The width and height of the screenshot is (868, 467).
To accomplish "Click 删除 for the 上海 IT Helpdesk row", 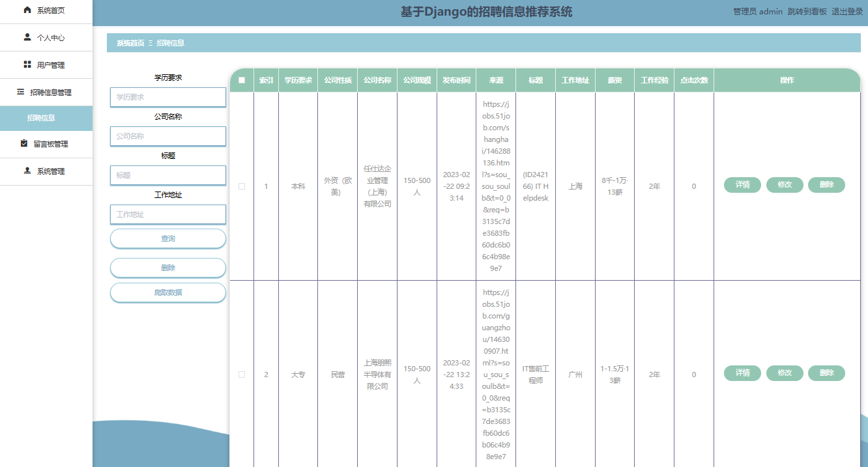I will click(x=826, y=185).
